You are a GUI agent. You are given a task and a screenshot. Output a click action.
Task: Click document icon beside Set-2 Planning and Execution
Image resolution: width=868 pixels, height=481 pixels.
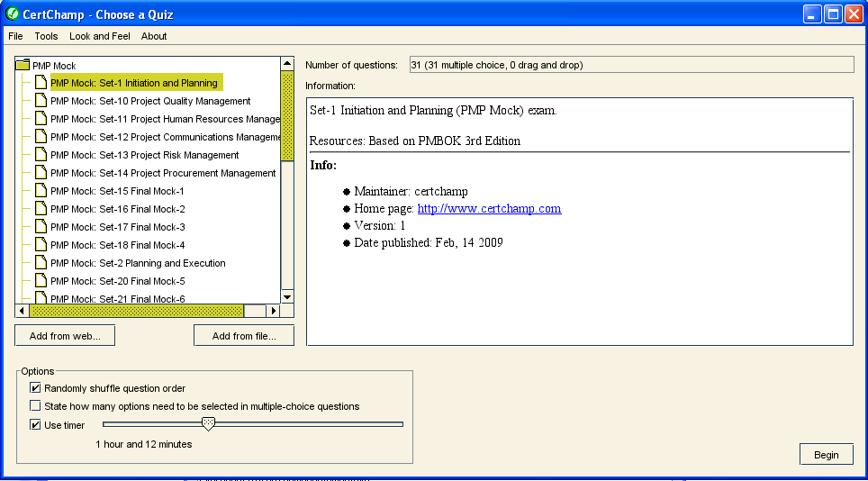pos(41,263)
